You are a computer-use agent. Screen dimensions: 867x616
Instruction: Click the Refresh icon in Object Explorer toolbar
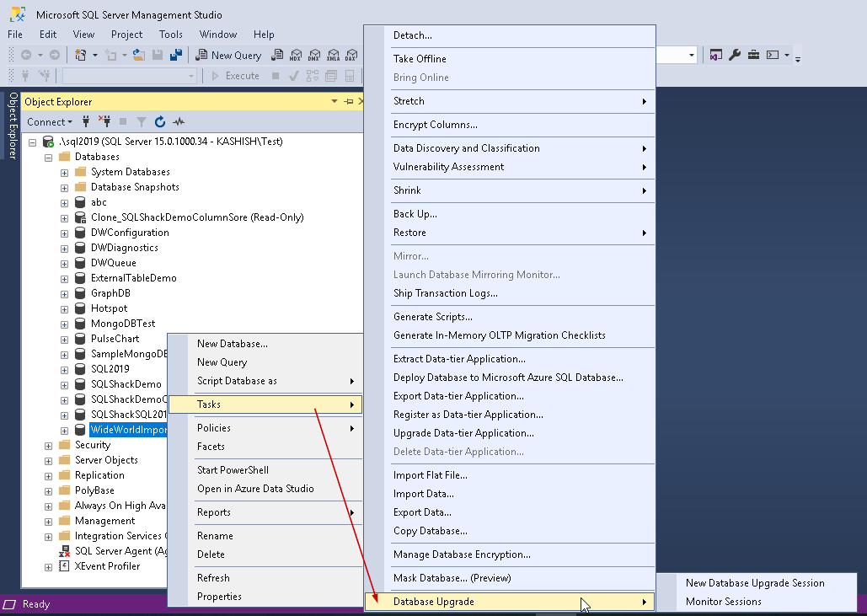coord(160,121)
